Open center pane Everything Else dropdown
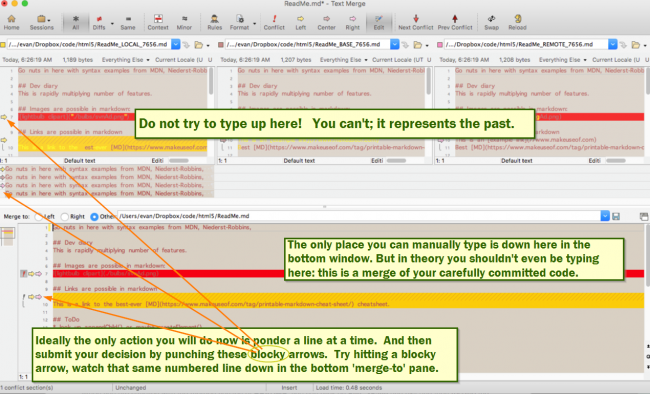This screenshot has height=394, width=650. [x=344, y=60]
